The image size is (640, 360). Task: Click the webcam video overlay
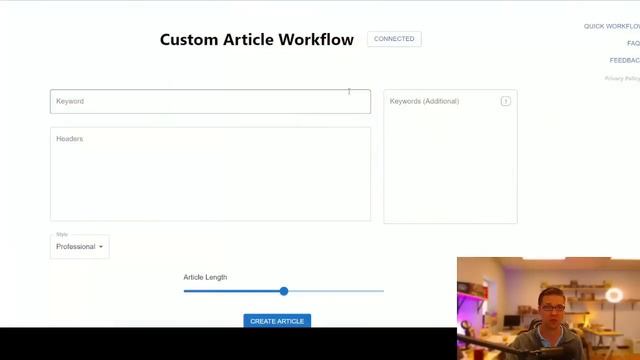(549, 309)
